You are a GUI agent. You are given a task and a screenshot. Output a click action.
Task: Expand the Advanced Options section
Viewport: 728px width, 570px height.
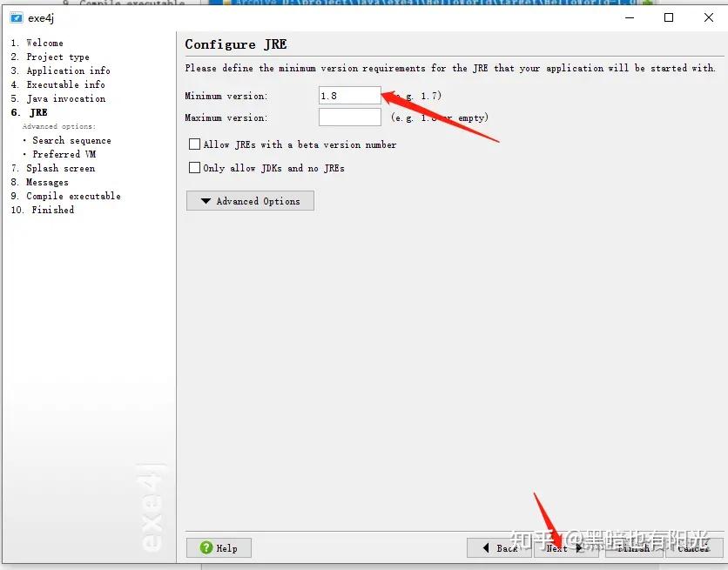249,200
